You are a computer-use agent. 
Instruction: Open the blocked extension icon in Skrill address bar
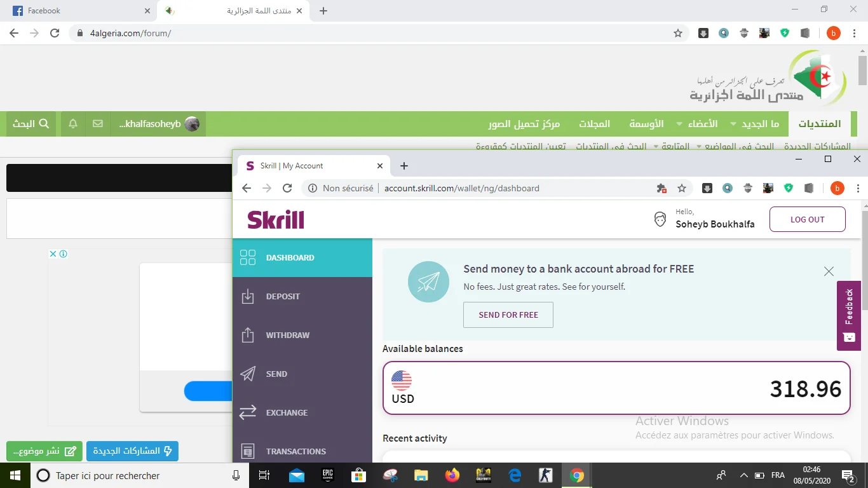coord(661,188)
